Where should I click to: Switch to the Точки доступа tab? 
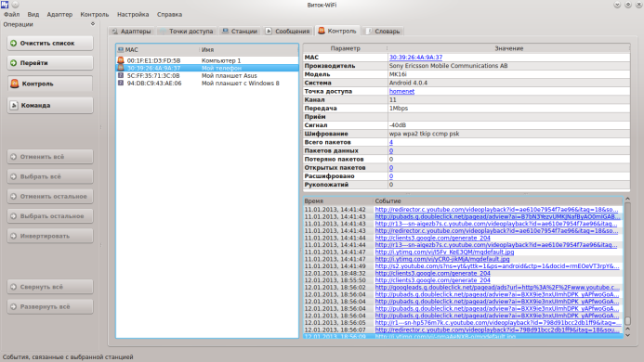click(x=187, y=32)
